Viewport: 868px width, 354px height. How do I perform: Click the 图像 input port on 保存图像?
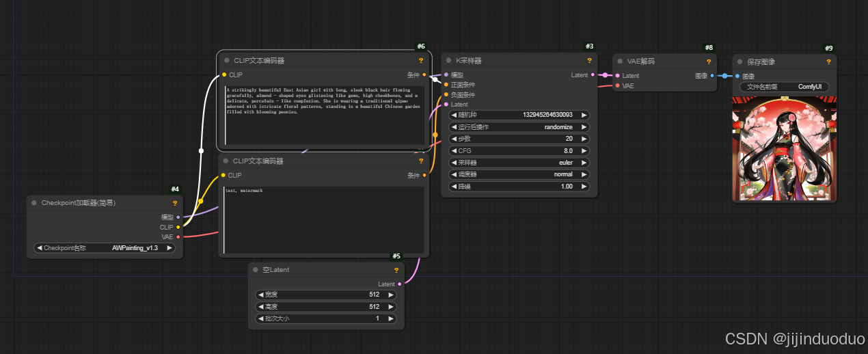click(x=737, y=76)
